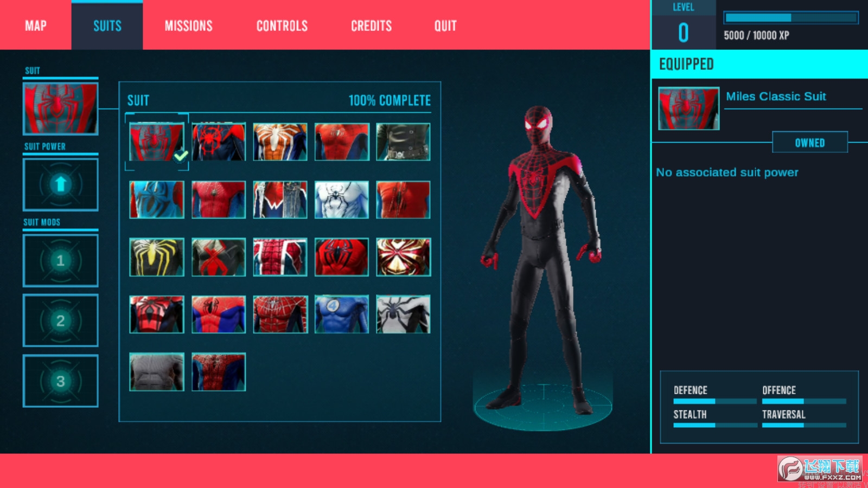Select the black suit with yellow spider
Image resolution: width=868 pixels, height=488 pixels.
pyautogui.click(x=157, y=257)
